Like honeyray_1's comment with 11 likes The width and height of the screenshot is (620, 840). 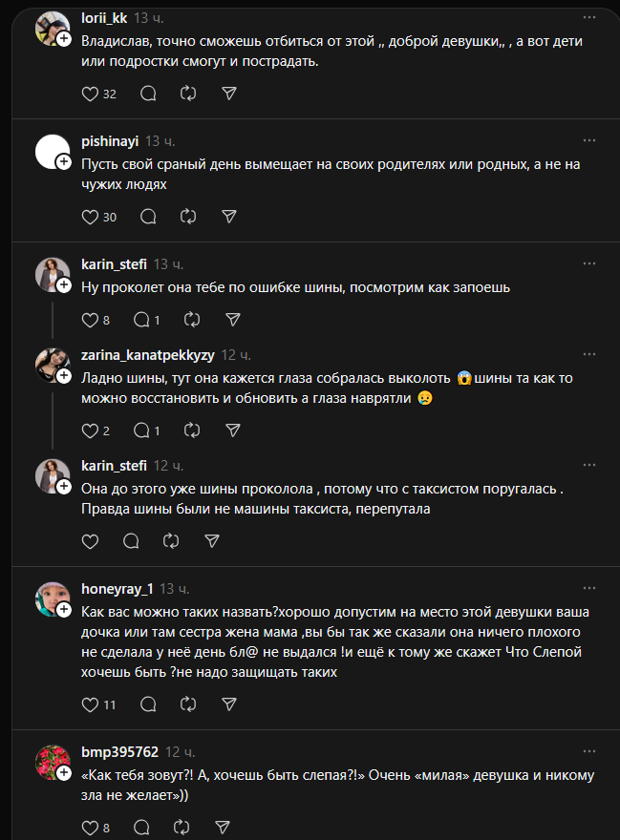coord(91,704)
